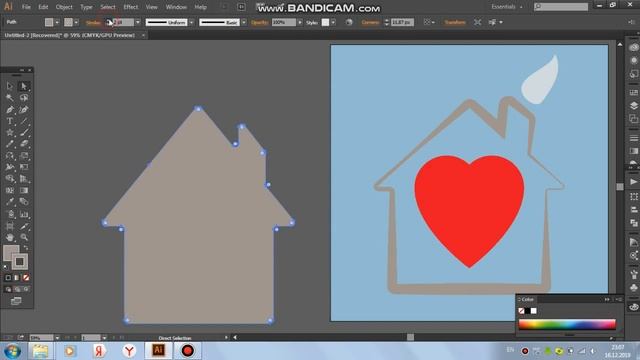Select the Scale tool
Image resolution: width=640 pixels, height=360 pixels.
24,156
